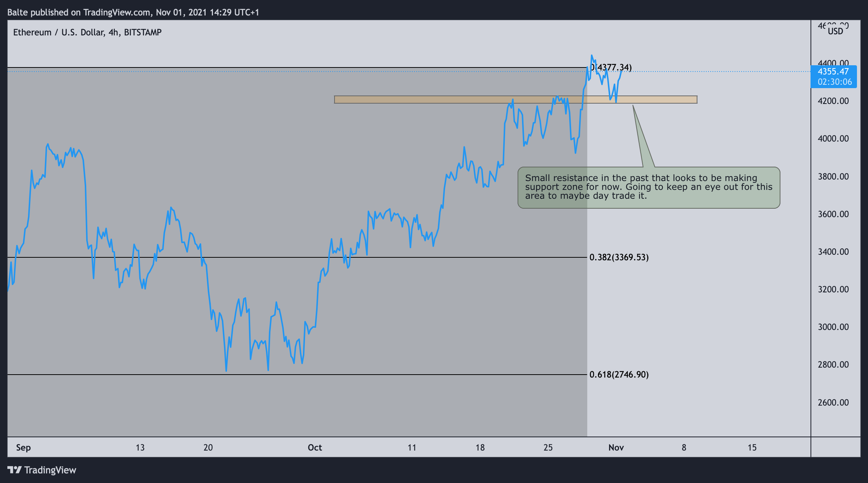Click the Fibonacci label 0(4377.34)
This screenshot has height=483, width=868.
[x=611, y=67]
